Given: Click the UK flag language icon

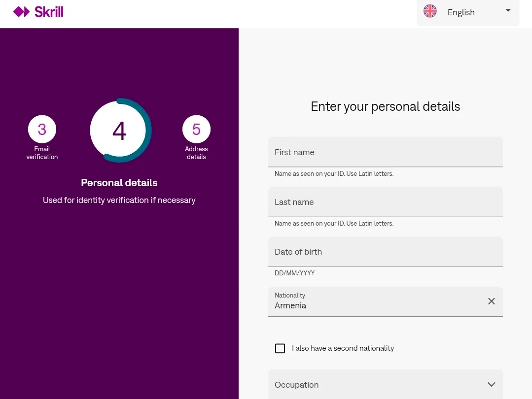Looking at the screenshot, I should (x=430, y=11).
